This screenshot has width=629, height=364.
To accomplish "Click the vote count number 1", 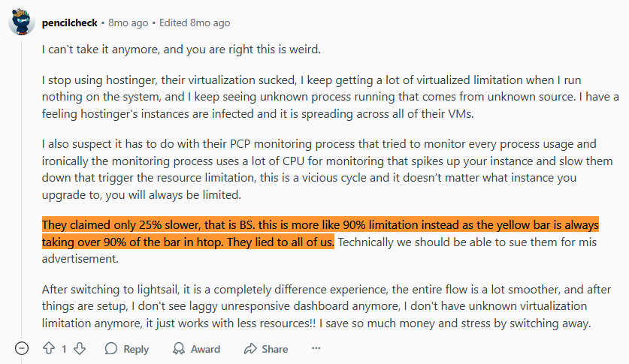I will click(x=64, y=349).
